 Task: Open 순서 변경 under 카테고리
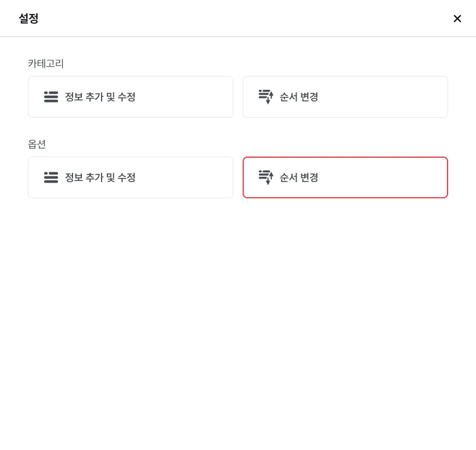click(x=345, y=97)
